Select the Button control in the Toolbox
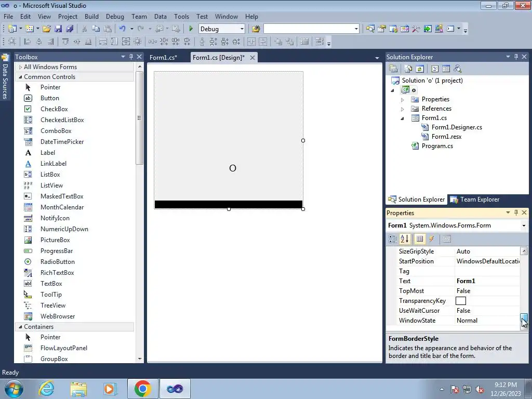Image resolution: width=532 pixels, height=399 pixels. pos(49,98)
